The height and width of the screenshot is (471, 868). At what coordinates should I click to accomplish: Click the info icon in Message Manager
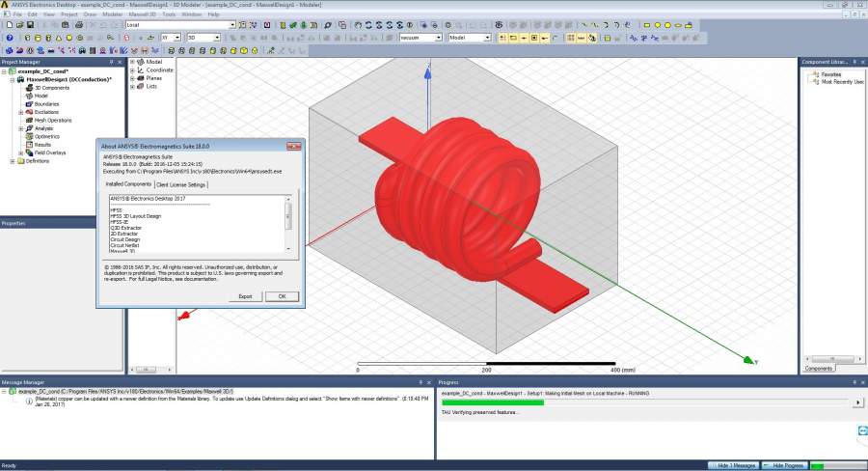click(29, 402)
